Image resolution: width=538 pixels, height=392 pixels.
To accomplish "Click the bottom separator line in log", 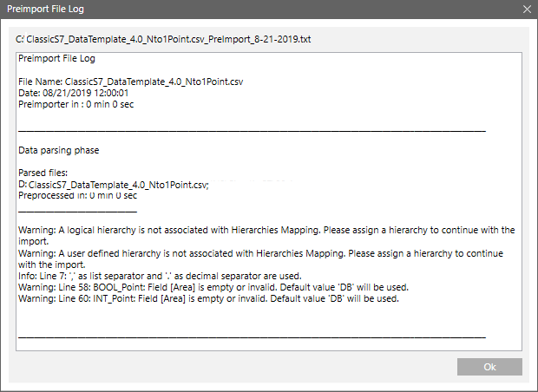I will click(252, 334).
